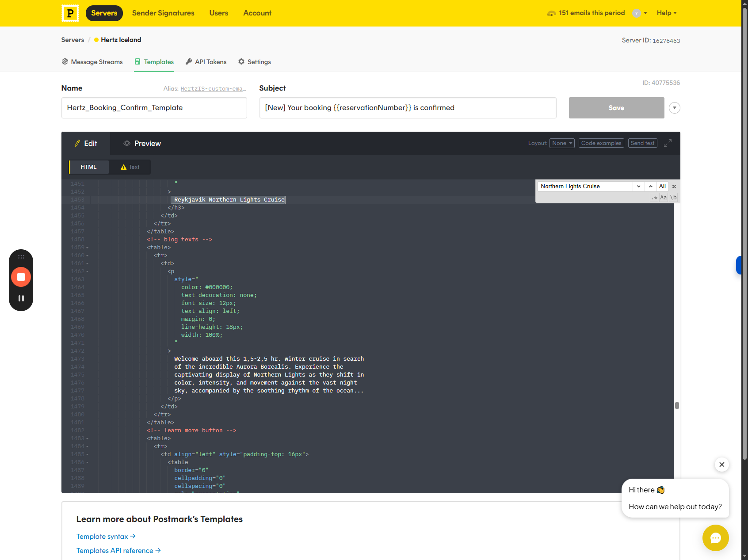Open the Layout None dropdown
Viewport: 748px width, 560px height.
(x=562, y=143)
